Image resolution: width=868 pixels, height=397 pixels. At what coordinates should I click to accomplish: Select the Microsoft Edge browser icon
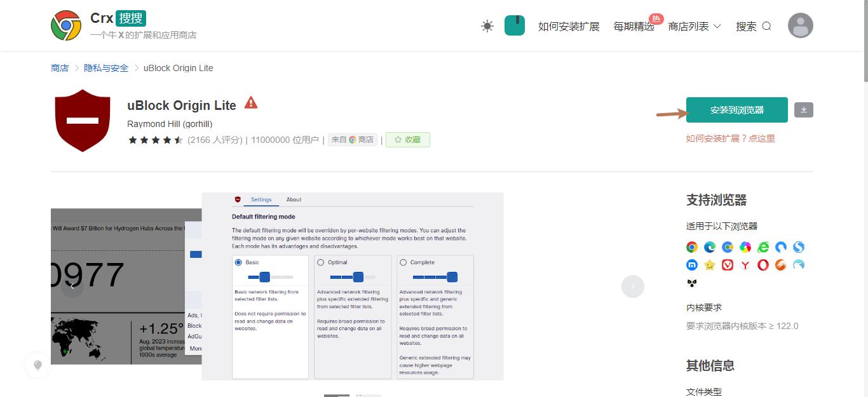pyautogui.click(x=710, y=247)
